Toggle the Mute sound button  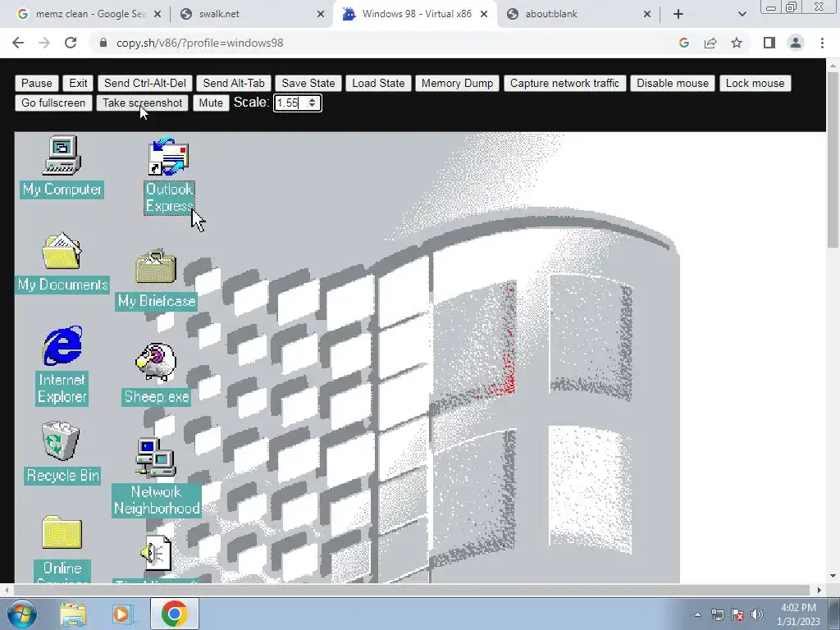point(211,103)
